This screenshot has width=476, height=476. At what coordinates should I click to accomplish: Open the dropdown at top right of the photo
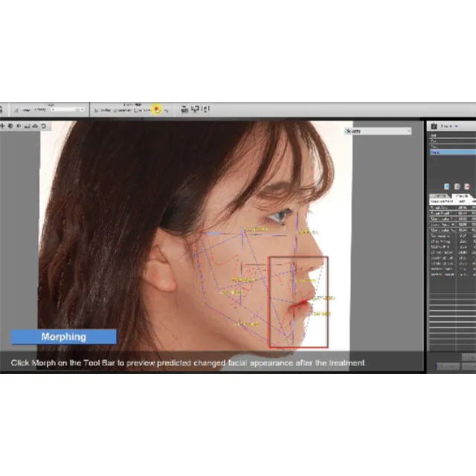(x=378, y=131)
